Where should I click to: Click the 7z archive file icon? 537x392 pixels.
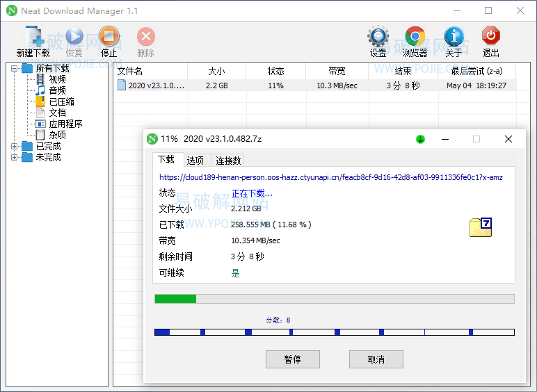[x=481, y=227]
